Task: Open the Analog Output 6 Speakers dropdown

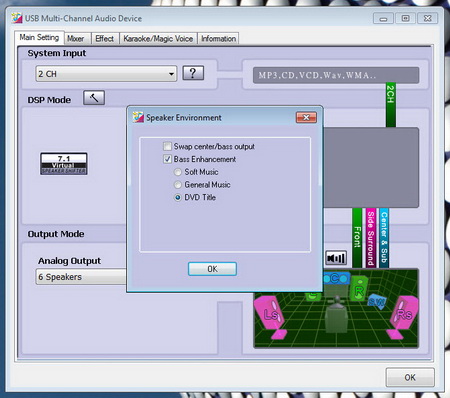Action: click(x=81, y=277)
